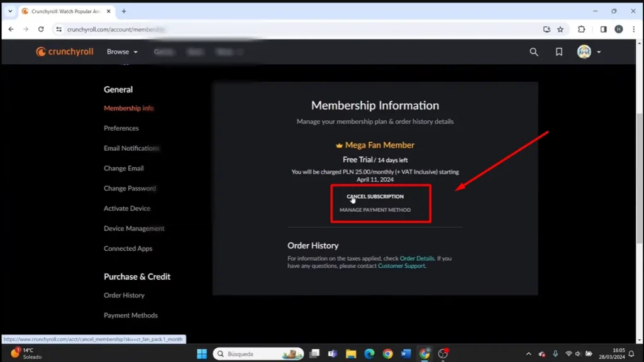Click the microphone tray icon

pyautogui.click(x=555, y=354)
